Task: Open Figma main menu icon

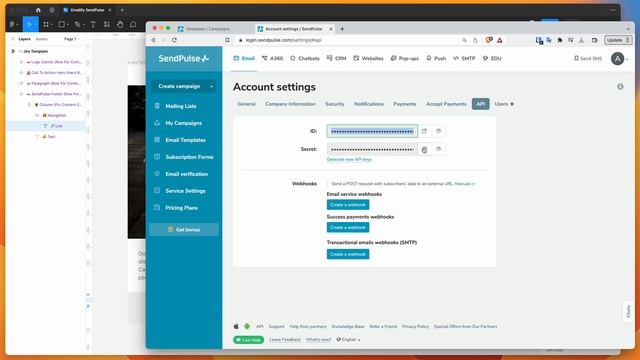Action: [13, 24]
